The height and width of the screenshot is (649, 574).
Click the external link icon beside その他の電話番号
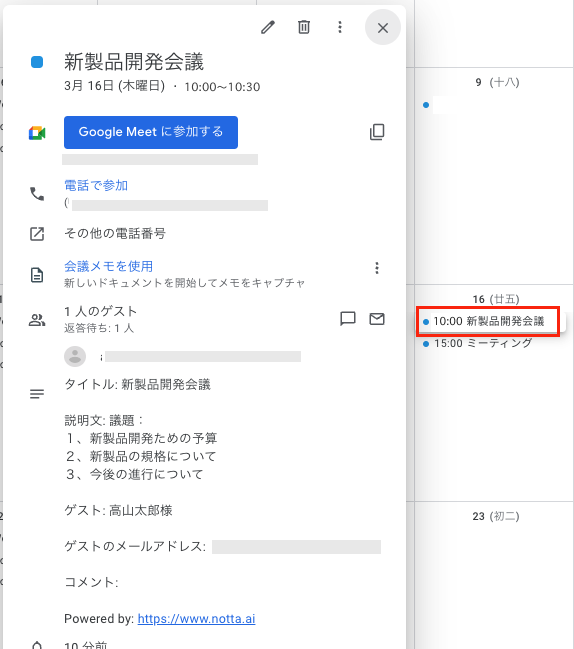[x=37, y=234]
